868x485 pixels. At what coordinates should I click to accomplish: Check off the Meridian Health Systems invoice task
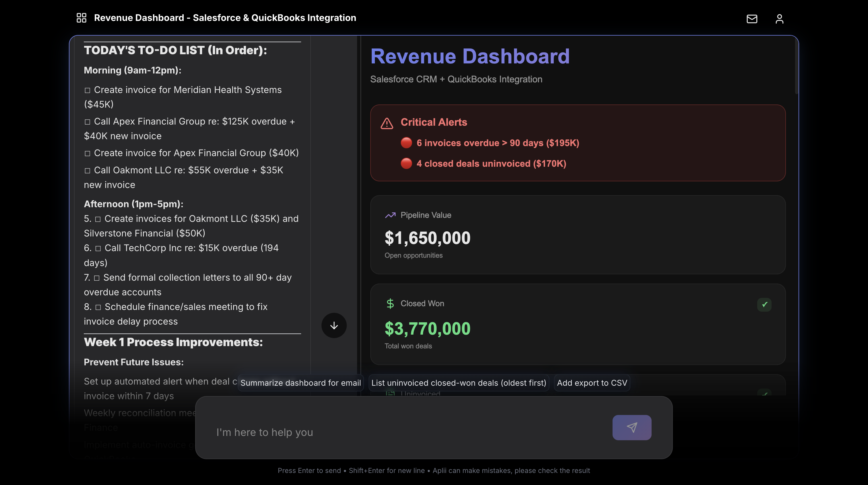[x=88, y=90]
